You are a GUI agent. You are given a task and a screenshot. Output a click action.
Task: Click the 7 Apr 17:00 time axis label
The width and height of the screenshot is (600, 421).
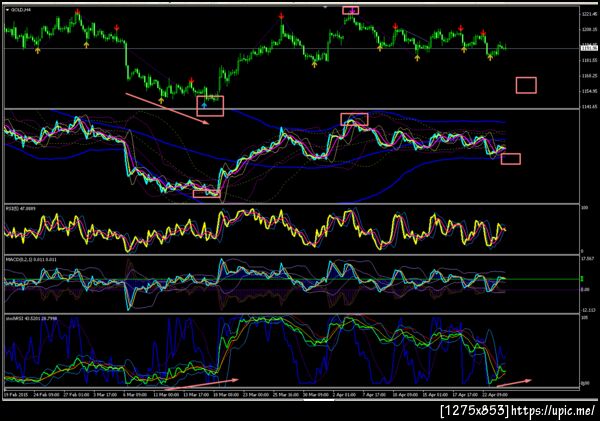[374, 395]
